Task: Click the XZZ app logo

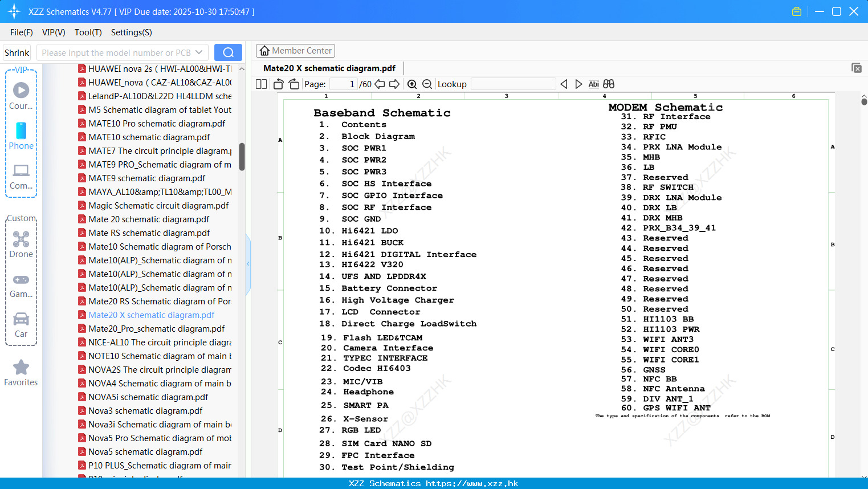Action: pos(14,11)
